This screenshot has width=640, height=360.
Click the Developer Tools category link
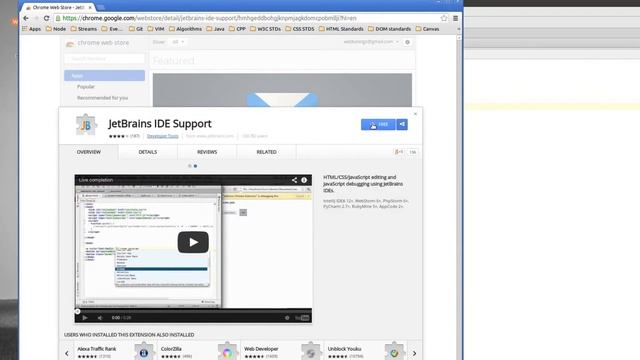pyautogui.click(x=162, y=136)
